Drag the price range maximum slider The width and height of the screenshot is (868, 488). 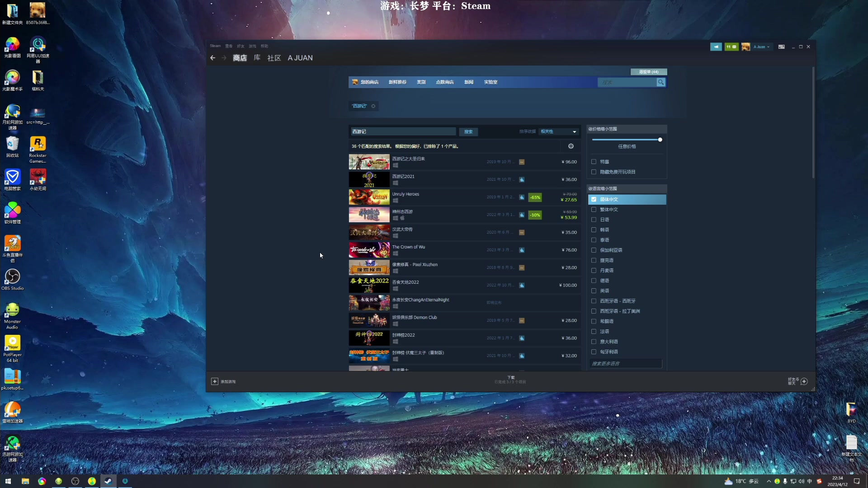click(x=660, y=139)
